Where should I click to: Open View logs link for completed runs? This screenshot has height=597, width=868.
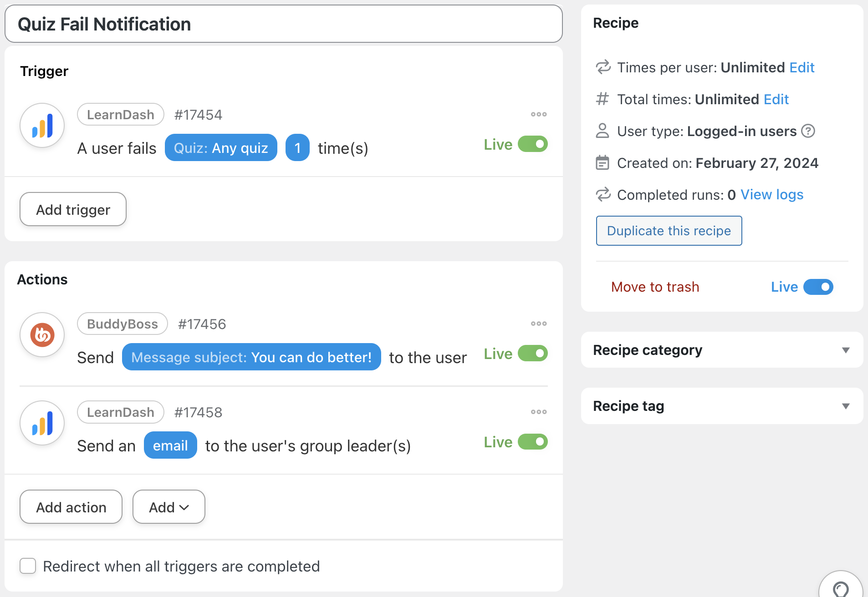[771, 195]
